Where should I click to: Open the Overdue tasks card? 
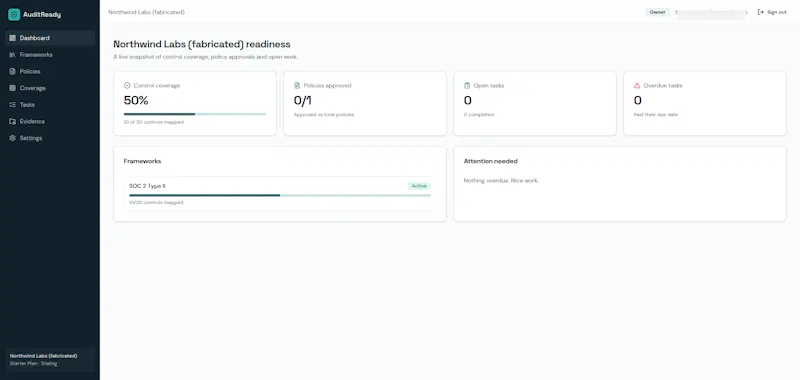point(705,103)
